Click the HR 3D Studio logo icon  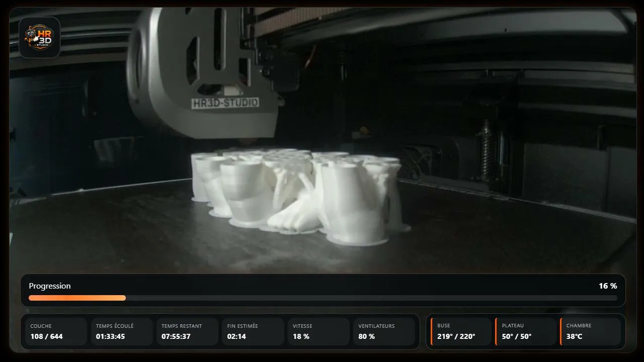[x=40, y=38]
